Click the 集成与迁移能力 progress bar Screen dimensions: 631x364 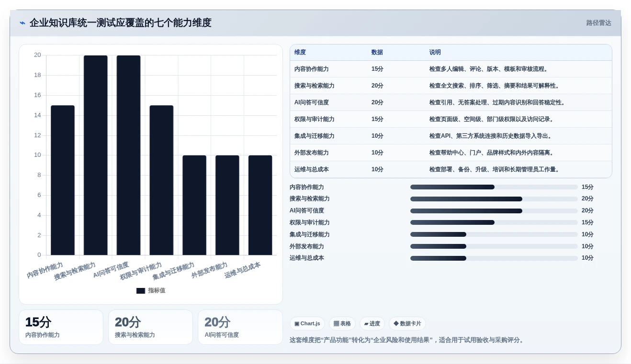(494, 234)
